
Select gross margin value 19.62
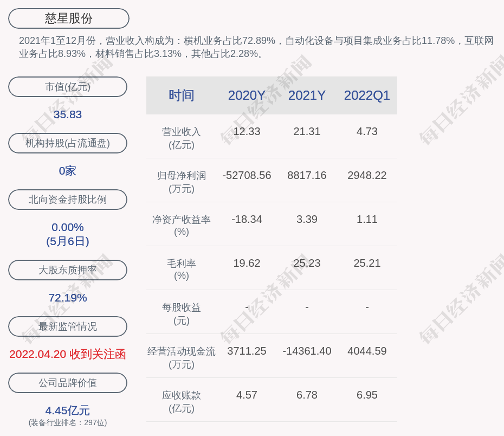pyautogui.click(x=247, y=263)
